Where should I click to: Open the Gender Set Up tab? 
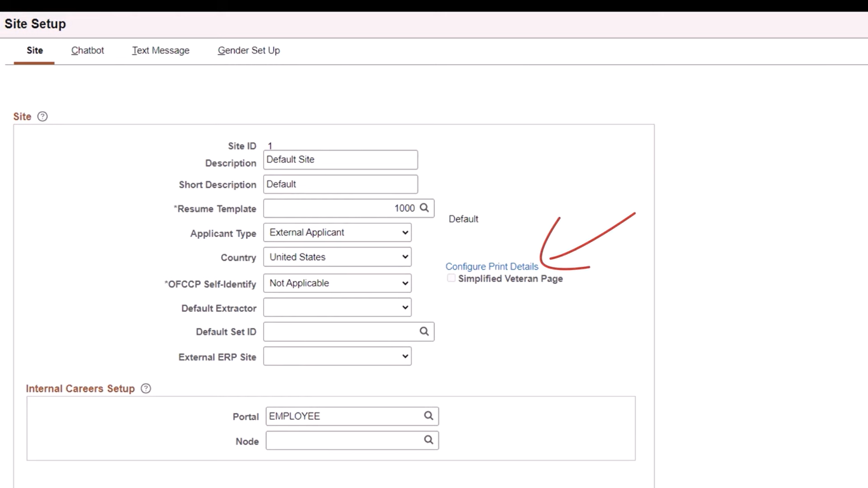tap(248, 50)
